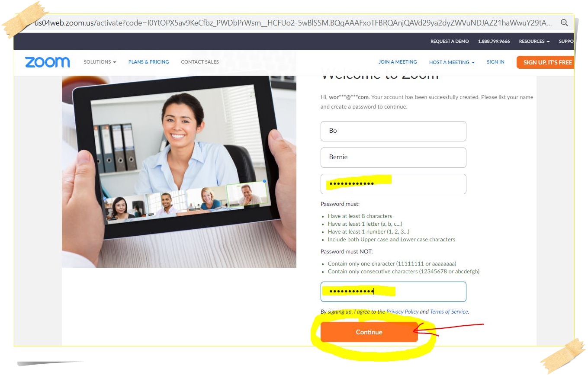The width and height of the screenshot is (588, 375).
Task: Go to Sign In
Action: pos(495,62)
